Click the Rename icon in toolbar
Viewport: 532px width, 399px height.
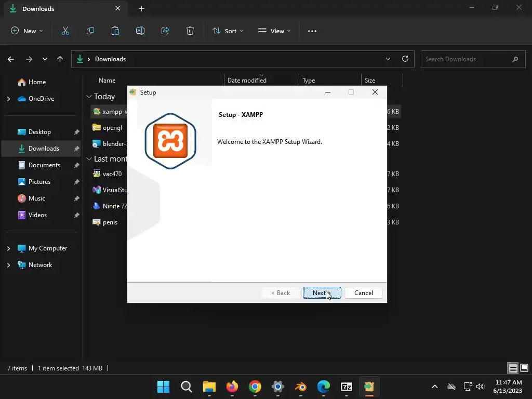point(140,31)
